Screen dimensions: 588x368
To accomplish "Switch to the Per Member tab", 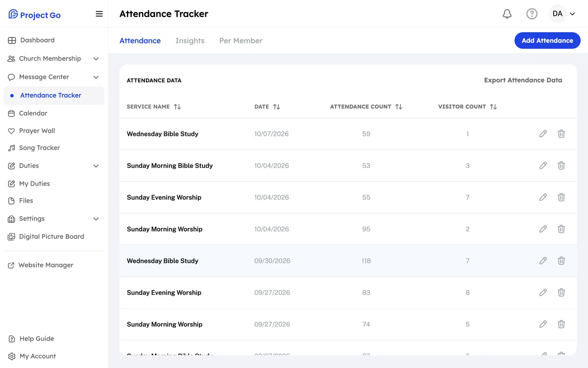I will (241, 41).
